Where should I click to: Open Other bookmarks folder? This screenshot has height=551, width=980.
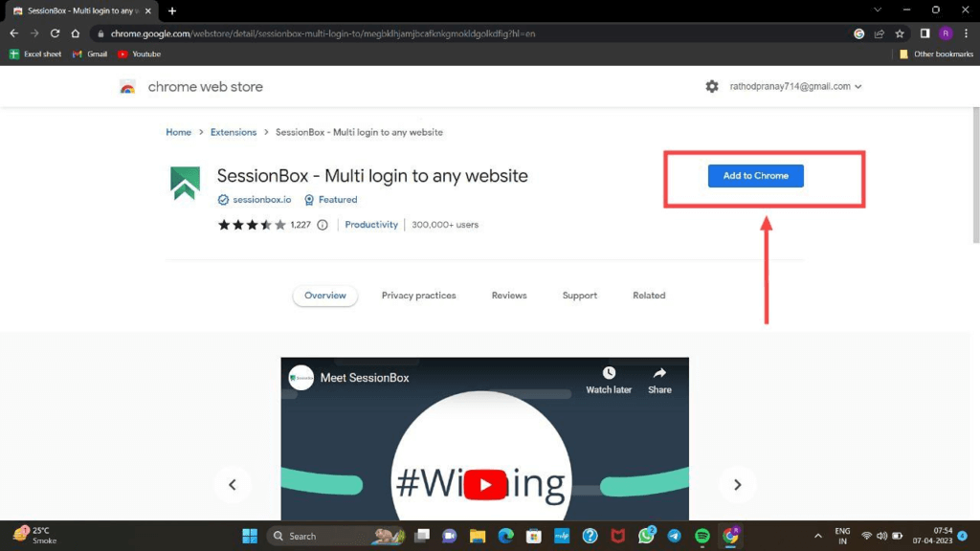[936, 55]
